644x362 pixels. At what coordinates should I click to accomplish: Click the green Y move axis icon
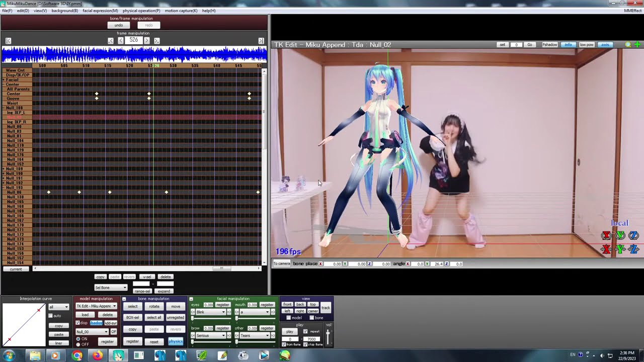pyautogui.click(x=620, y=249)
